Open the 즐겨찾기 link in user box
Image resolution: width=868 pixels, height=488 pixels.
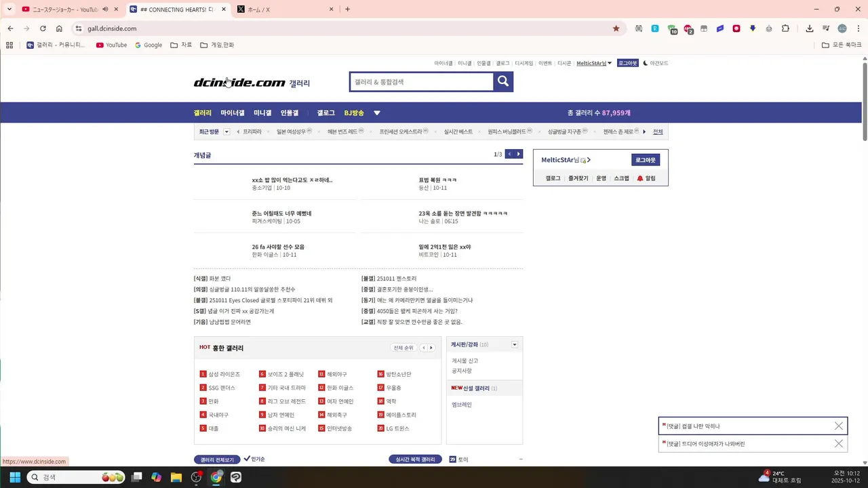point(578,178)
